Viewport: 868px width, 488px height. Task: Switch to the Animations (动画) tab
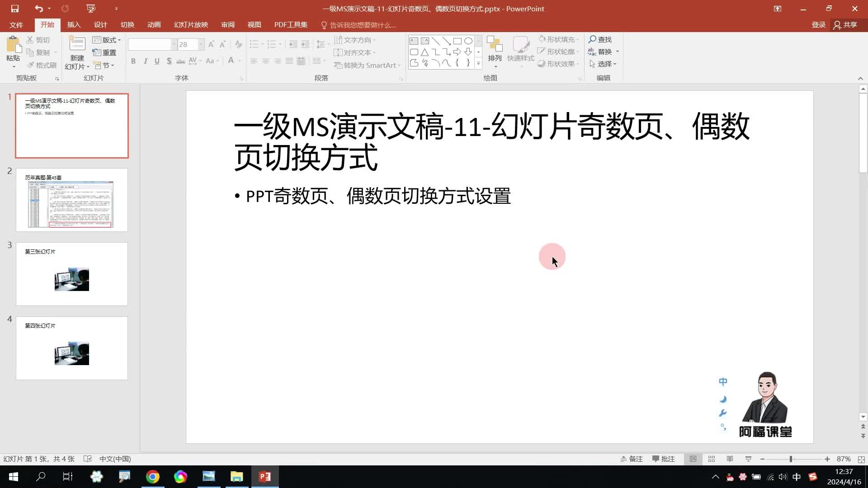154,25
